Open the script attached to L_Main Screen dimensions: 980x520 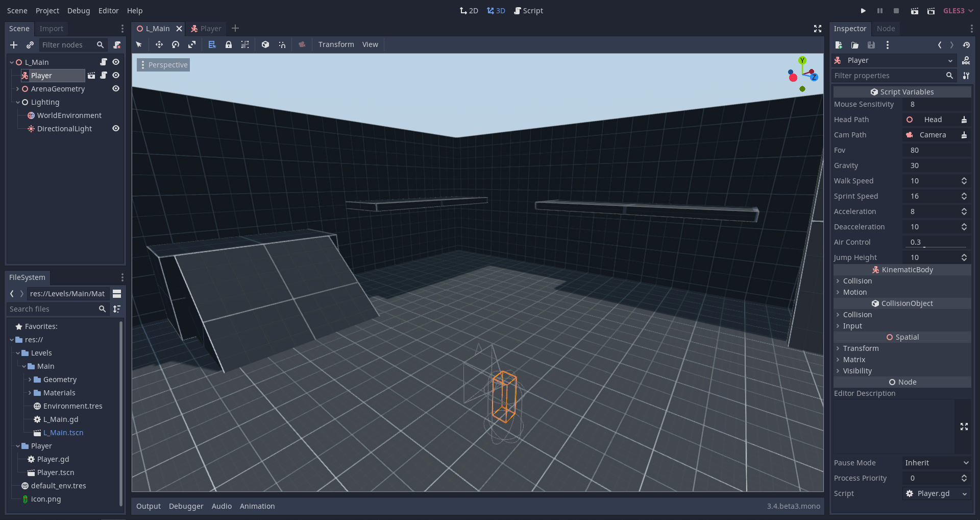(104, 62)
